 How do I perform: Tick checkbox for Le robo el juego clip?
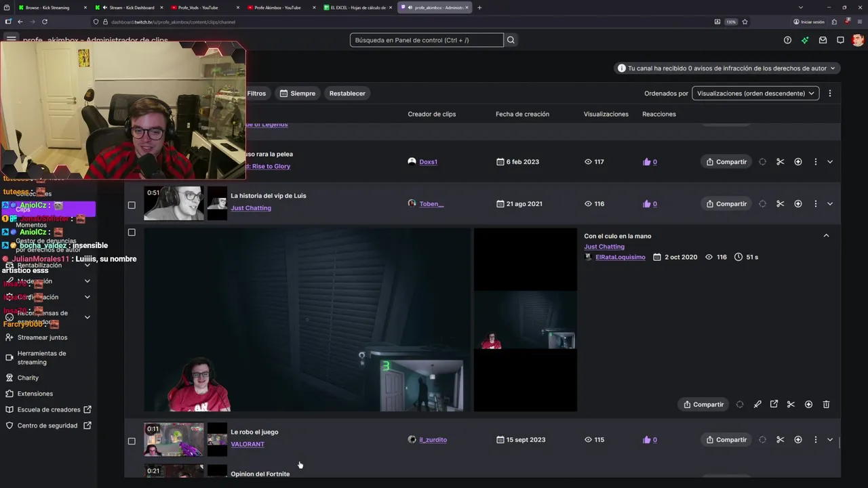pos(132,441)
